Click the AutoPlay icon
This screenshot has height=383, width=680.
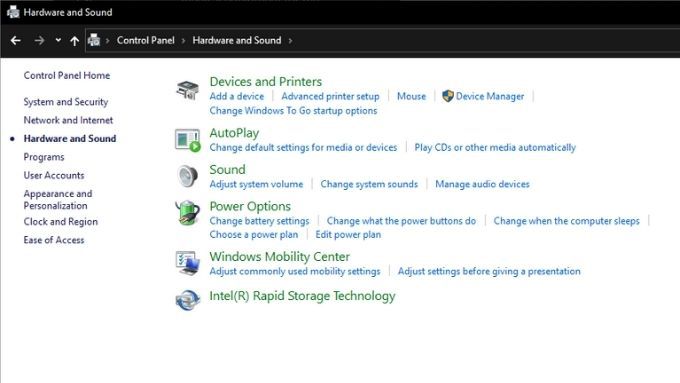[x=188, y=141]
